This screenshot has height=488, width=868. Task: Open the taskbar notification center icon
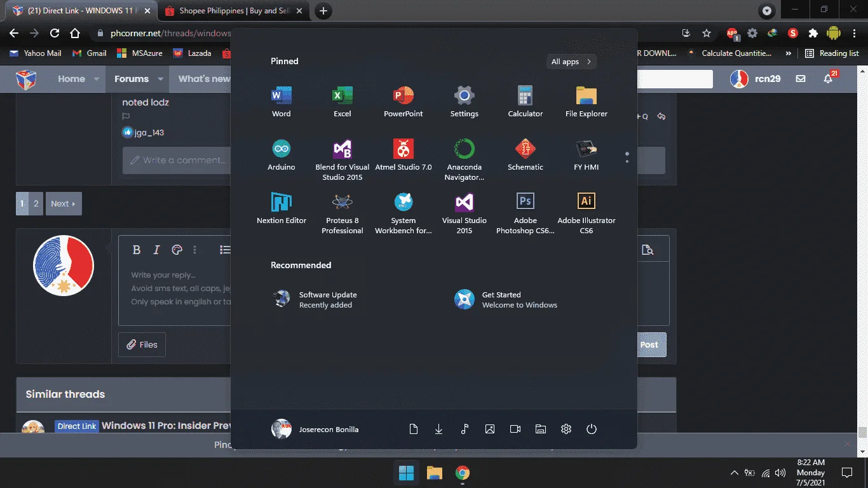click(847, 473)
